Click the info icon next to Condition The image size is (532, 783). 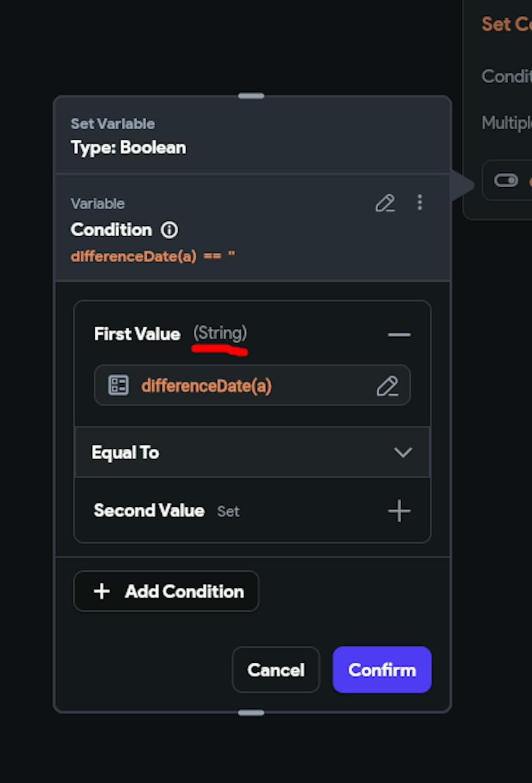click(x=170, y=230)
